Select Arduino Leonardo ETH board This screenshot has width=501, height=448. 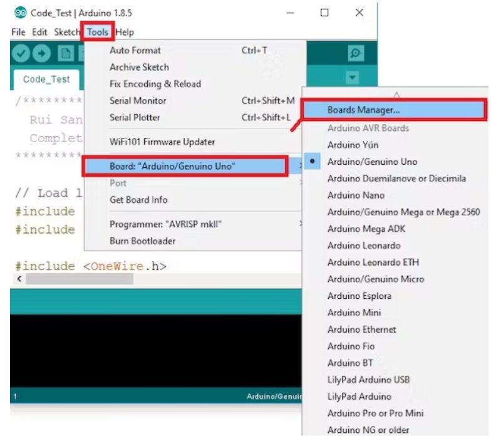395,262
